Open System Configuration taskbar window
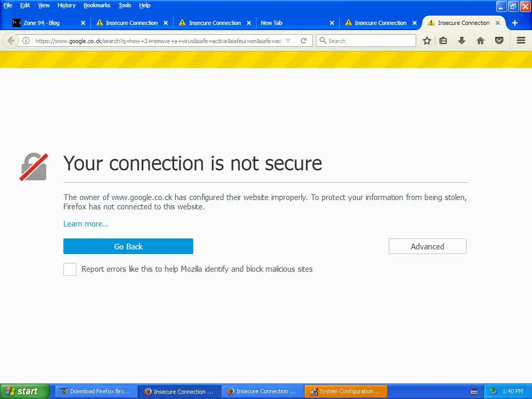The width and height of the screenshot is (532, 399). click(x=346, y=391)
